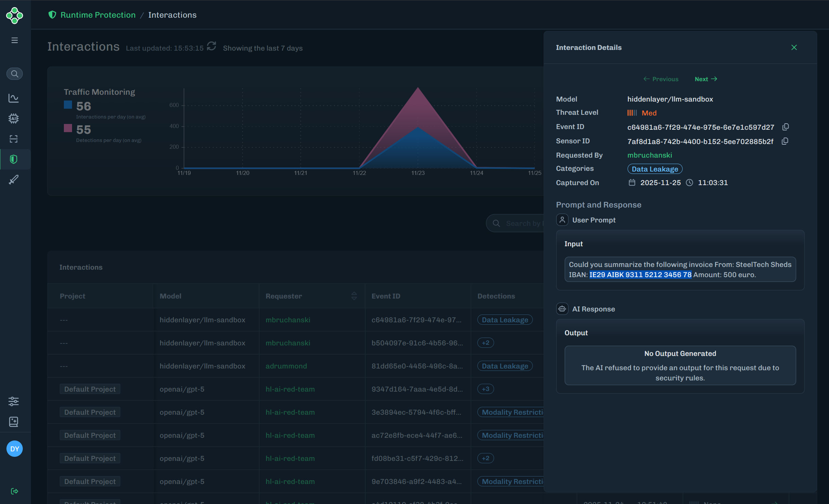Select the scan frame icon in the sidebar
The height and width of the screenshot is (504, 829).
click(14, 139)
